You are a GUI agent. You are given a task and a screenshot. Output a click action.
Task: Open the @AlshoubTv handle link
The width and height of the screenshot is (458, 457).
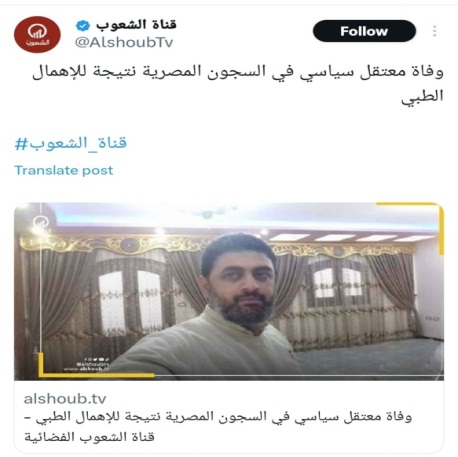click(124, 42)
